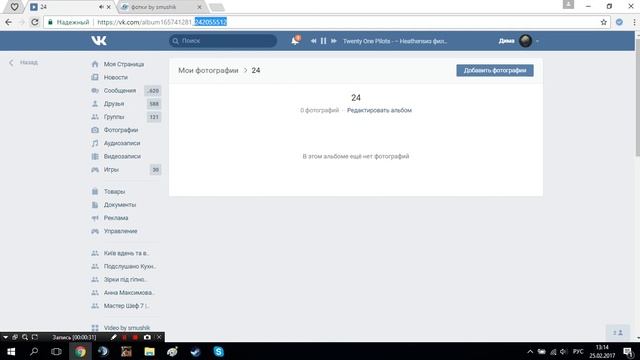The height and width of the screenshot is (360, 640).
Task: Open Товары in sidebar
Action: [114, 191]
